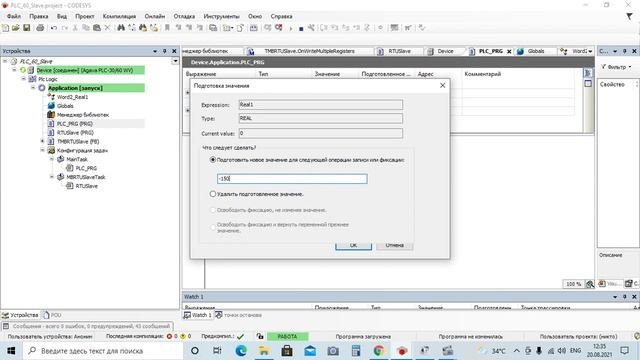The image size is (640, 360).
Task: Open Windows Start menu
Action: [11, 351]
